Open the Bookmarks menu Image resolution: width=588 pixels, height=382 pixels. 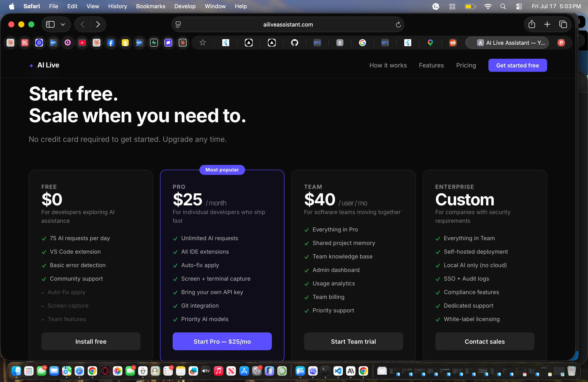[x=150, y=6]
